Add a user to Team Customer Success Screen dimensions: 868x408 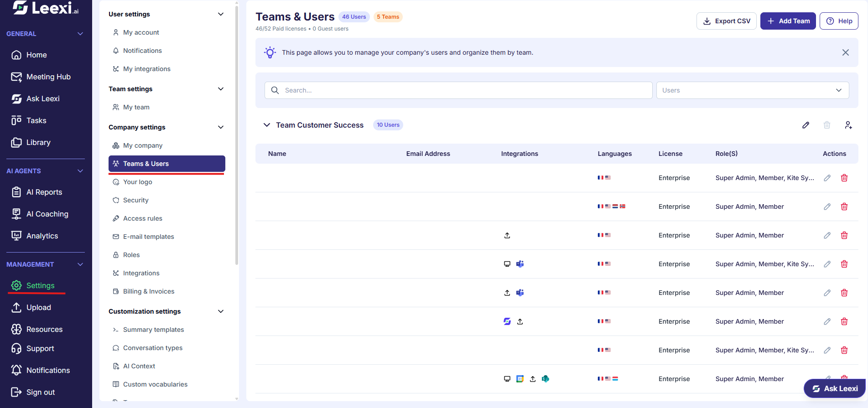[x=848, y=125]
